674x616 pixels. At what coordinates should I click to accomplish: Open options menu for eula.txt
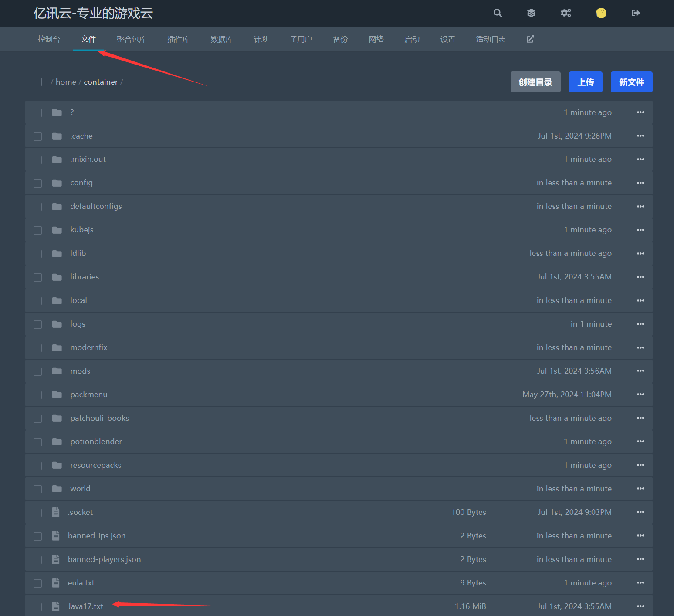640,582
